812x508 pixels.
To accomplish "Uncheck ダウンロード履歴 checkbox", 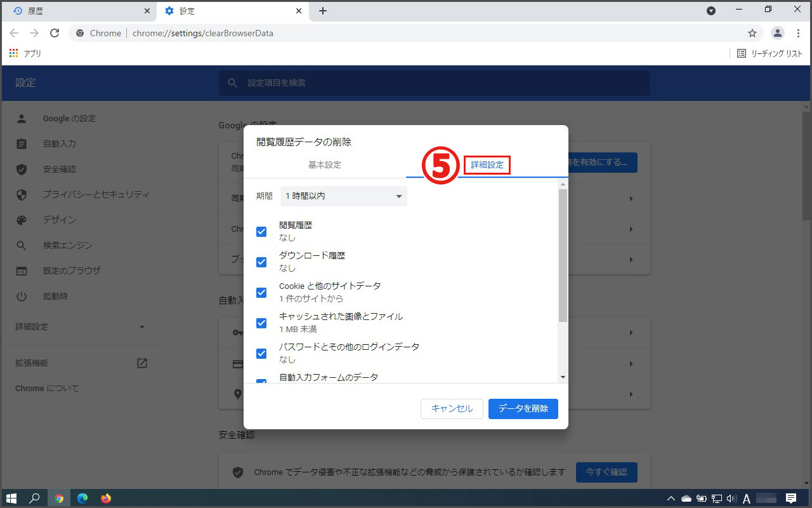I will tap(261, 262).
